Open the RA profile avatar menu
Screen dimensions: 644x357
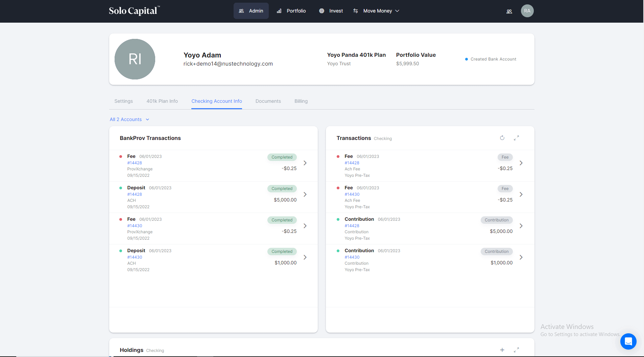(x=527, y=11)
